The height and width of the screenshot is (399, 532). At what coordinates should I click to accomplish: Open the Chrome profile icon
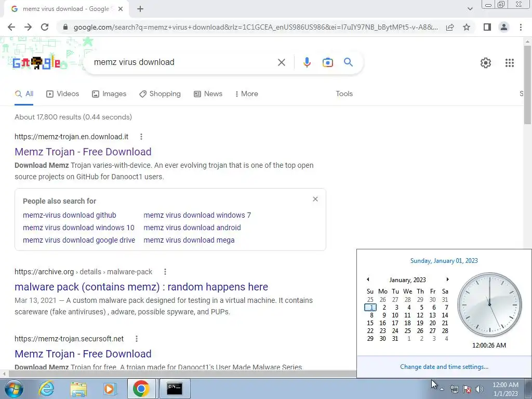[x=504, y=27]
